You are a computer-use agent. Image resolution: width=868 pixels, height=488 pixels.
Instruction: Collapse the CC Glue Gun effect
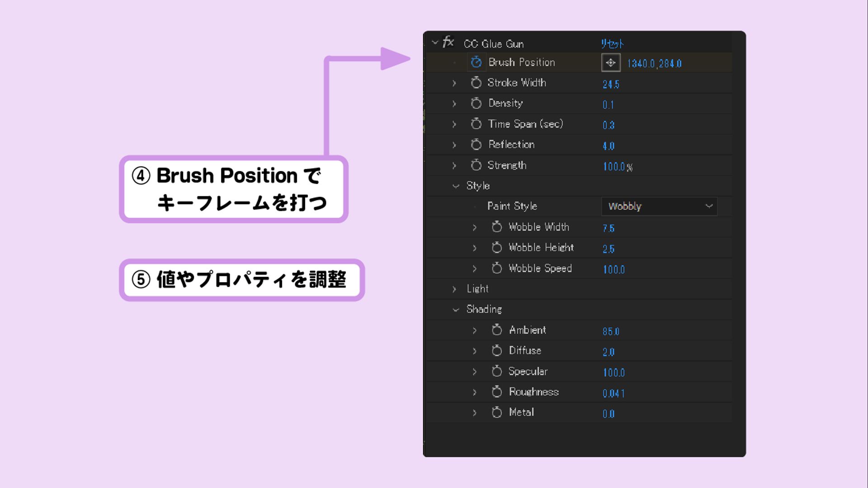435,43
